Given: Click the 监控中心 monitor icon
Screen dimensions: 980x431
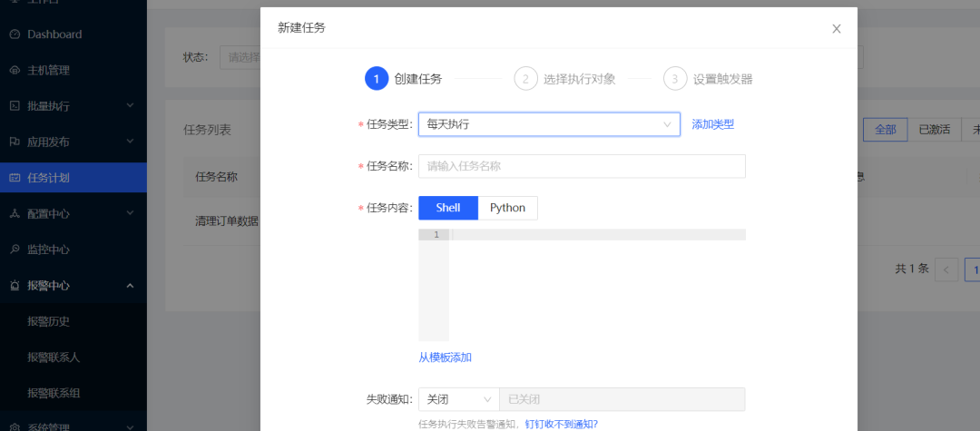Looking at the screenshot, I should 15,250.
